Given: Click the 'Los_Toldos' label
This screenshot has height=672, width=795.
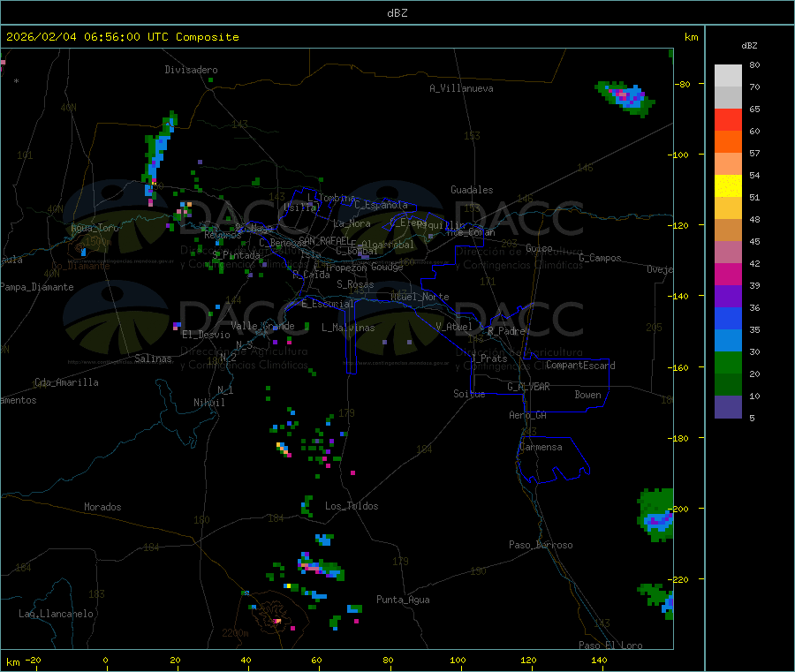Looking at the screenshot, I should 352,506.
